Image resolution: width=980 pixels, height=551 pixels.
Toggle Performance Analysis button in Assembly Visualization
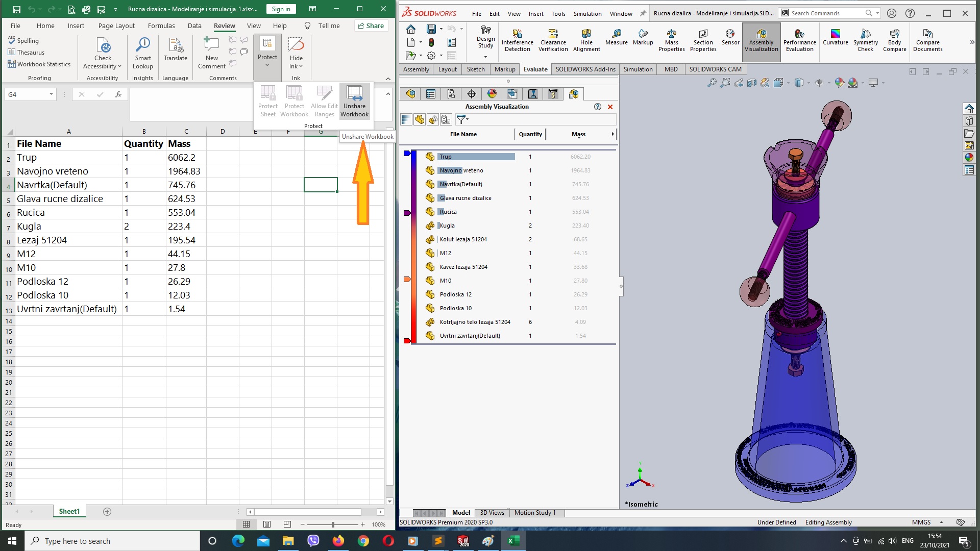tap(446, 119)
